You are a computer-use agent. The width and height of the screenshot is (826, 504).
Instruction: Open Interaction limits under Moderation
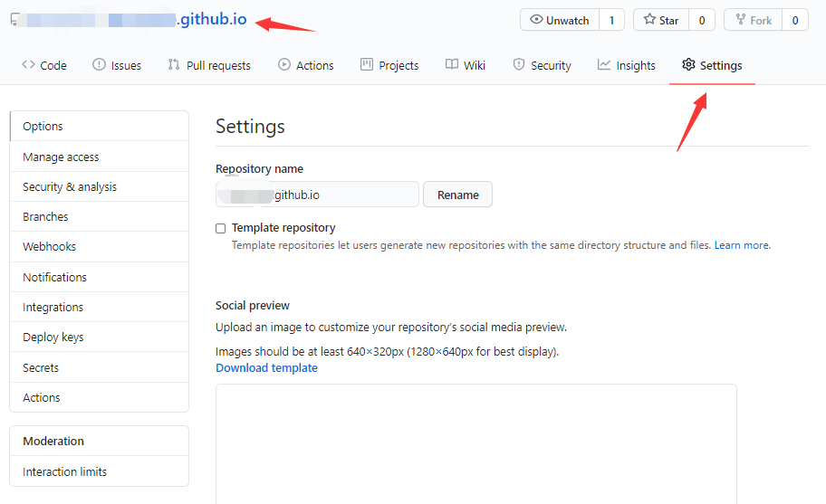[x=99, y=471]
